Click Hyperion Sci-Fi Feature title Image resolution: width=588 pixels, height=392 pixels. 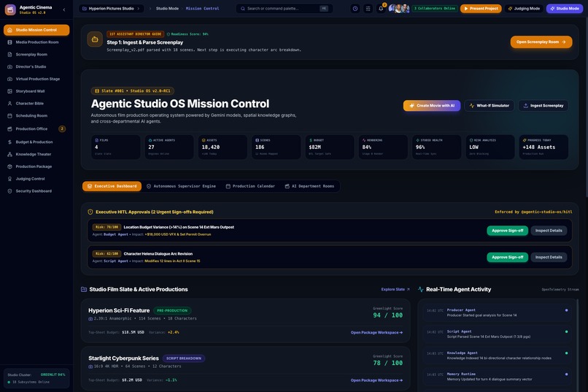point(119,310)
